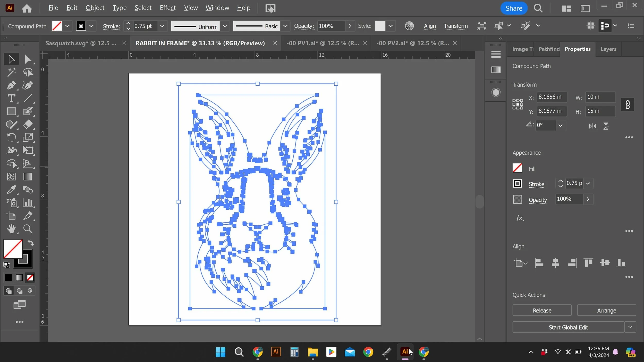This screenshot has width=644, height=362.
Task: Click the Release quick action button
Action: (x=542, y=310)
